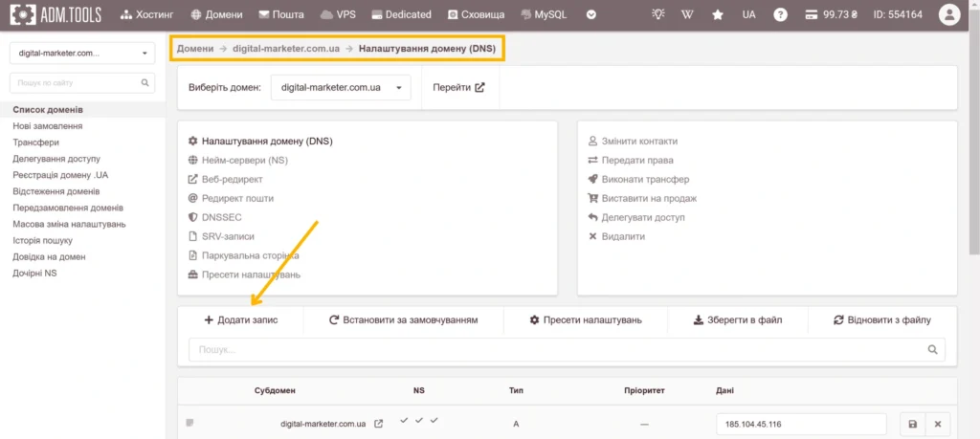Click the Перейти external link button
980x439 pixels.
click(x=458, y=87)
